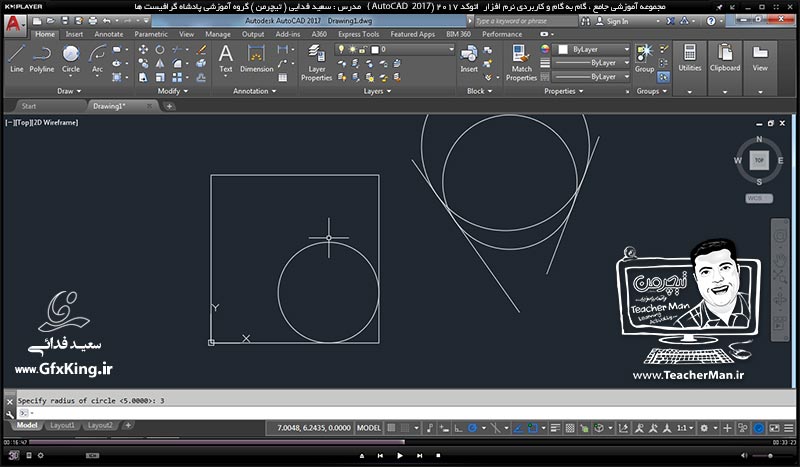Activate the Rotate tool in Modify panel
800x467 pixels.
pyautogui.click(x=160, y=50)
